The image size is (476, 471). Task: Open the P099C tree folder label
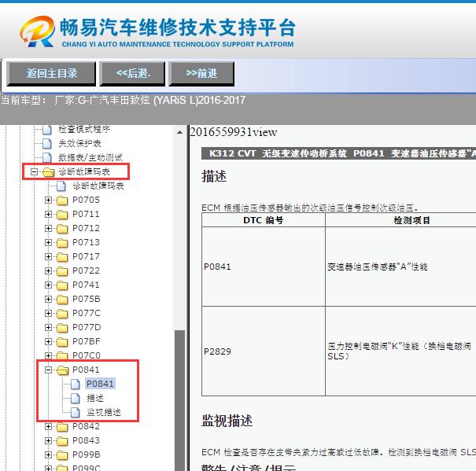point(87,468)
